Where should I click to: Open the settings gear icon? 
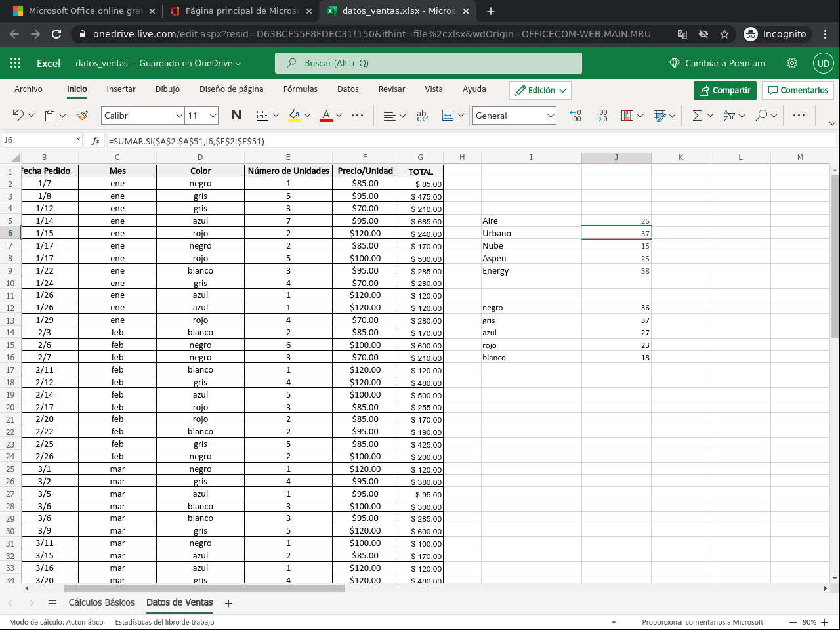[792, 63]
